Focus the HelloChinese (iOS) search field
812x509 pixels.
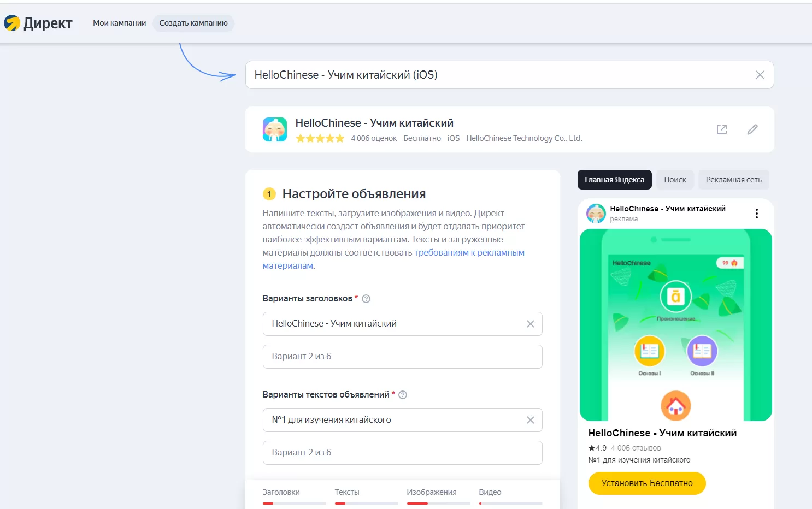point(509,75)
